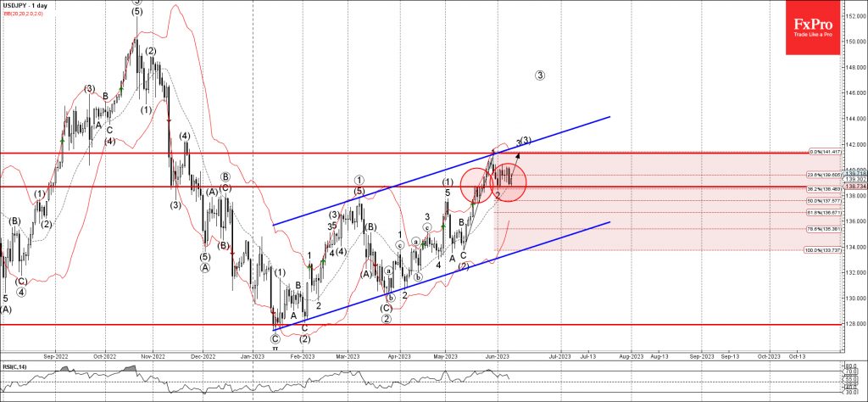Screen dimensions: 868x402
Task: Click the black forecast arrow head
Action: click(518, 154)
